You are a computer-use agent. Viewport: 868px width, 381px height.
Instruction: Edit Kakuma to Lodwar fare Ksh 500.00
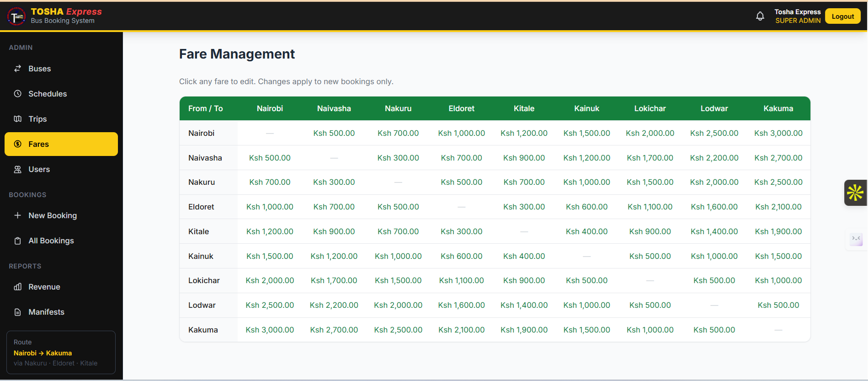tap(714, 330)
